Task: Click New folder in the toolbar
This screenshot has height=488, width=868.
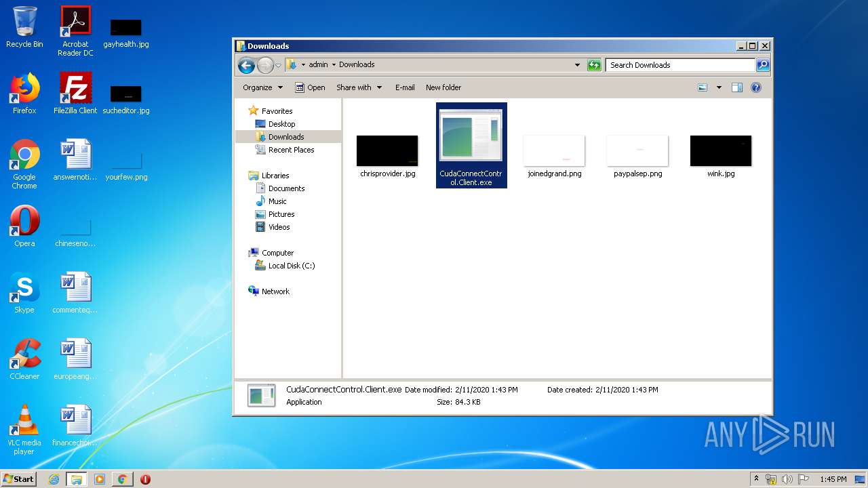Action: (443, 87)
